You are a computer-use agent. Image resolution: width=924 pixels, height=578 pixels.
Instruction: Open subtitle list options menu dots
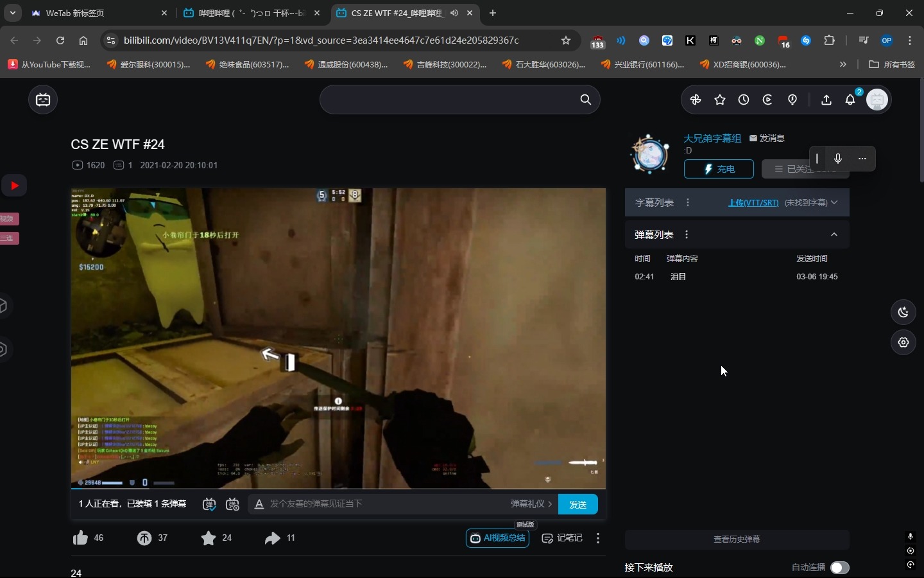688,202
